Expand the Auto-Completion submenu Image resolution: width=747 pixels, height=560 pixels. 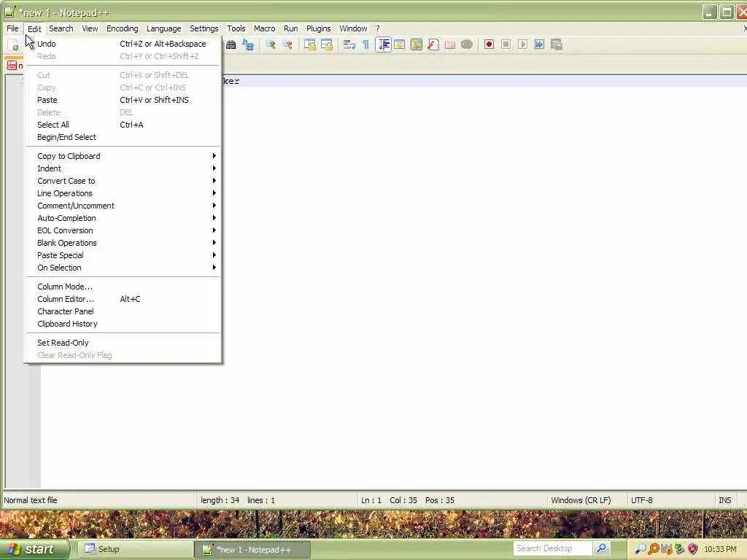(123, 218)
